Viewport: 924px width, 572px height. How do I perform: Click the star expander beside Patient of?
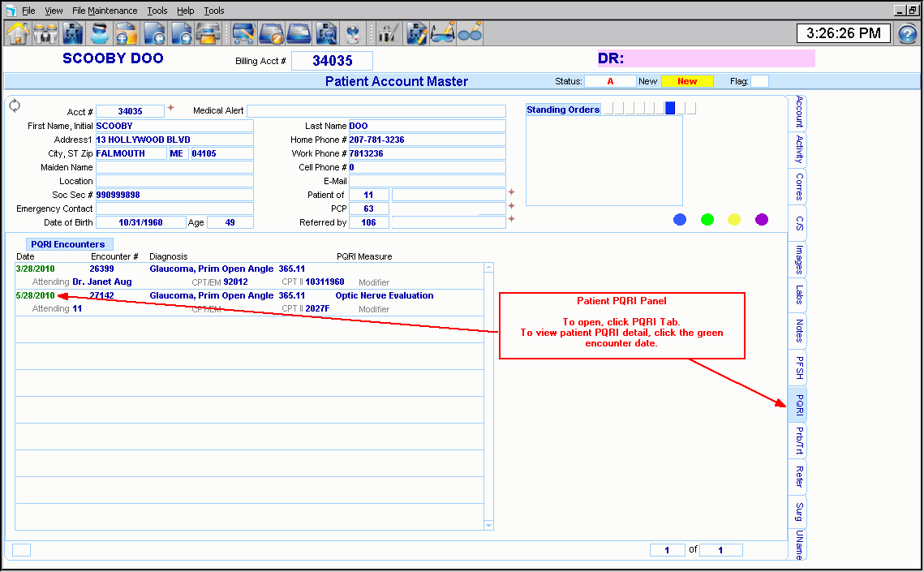point(512,192)
